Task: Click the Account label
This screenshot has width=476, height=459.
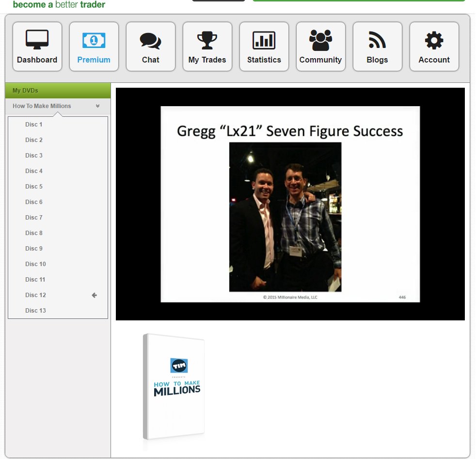Action: (x=434, y=60)
